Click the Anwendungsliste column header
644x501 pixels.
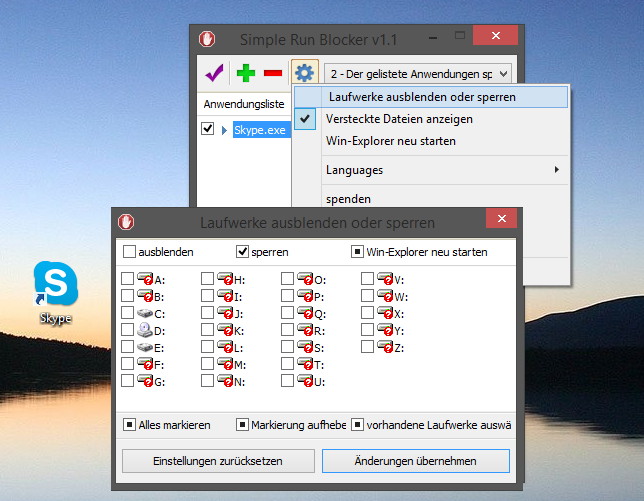pyautogui.click(x=244, y=104)
